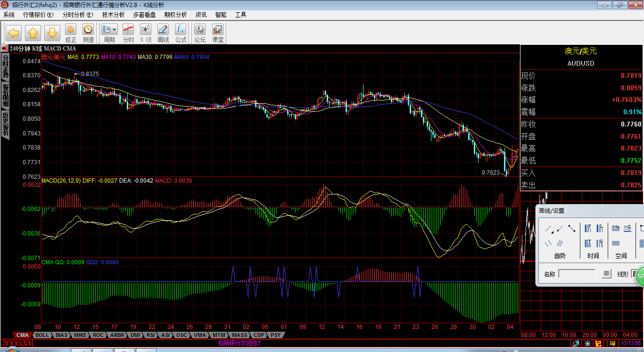Switch to the BOLL indicator tab
The image size is (644, 352).
[42, 335]
